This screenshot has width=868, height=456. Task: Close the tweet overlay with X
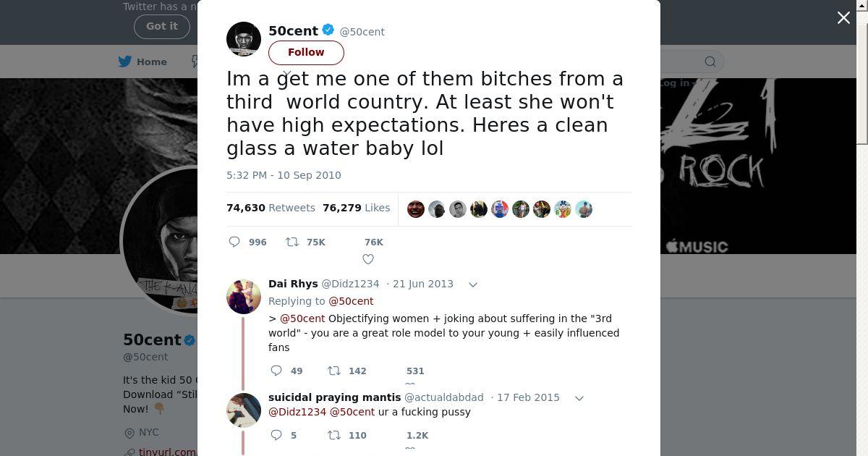point(843,18)
